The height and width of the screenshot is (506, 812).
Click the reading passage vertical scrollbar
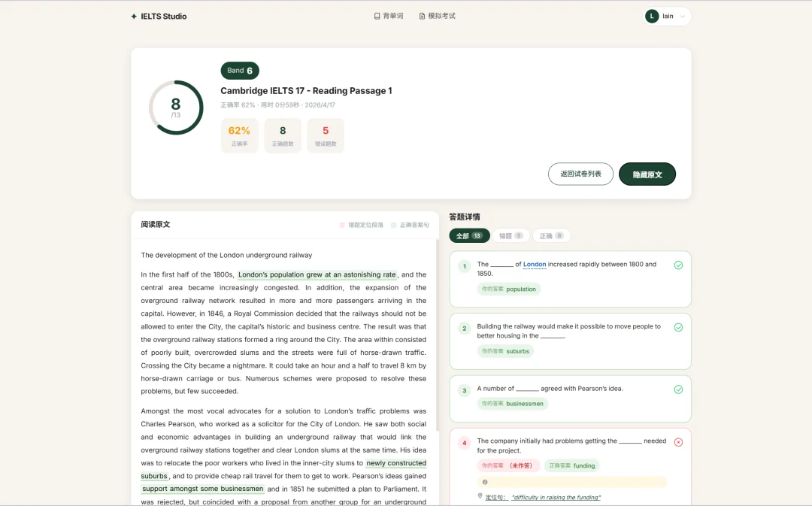[438, 337]
